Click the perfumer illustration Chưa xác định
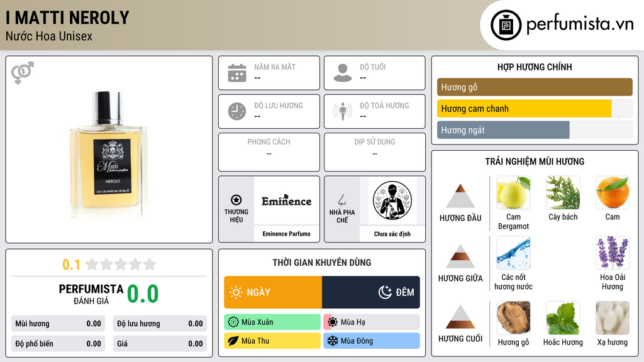 pyautogui.click(x=392, y=200)
